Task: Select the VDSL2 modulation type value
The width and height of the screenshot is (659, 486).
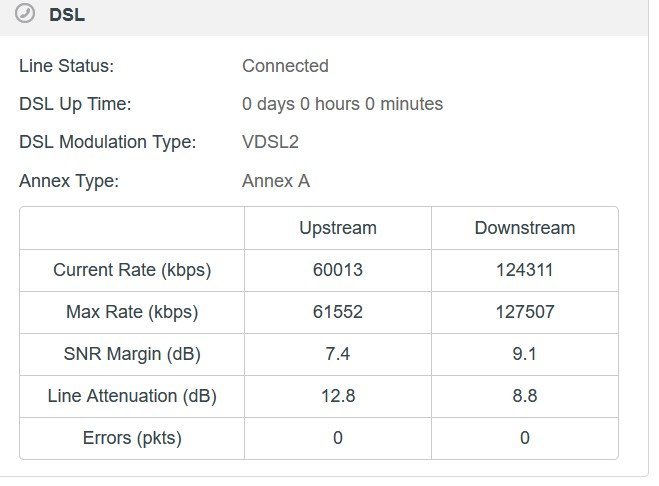Action: pos(270,142)
